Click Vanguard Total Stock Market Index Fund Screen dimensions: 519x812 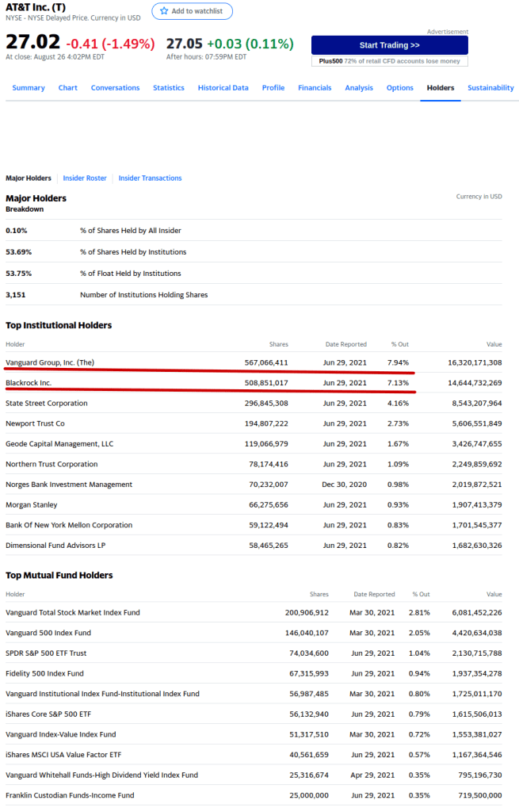pyautogui.click(x=73, y=612)
